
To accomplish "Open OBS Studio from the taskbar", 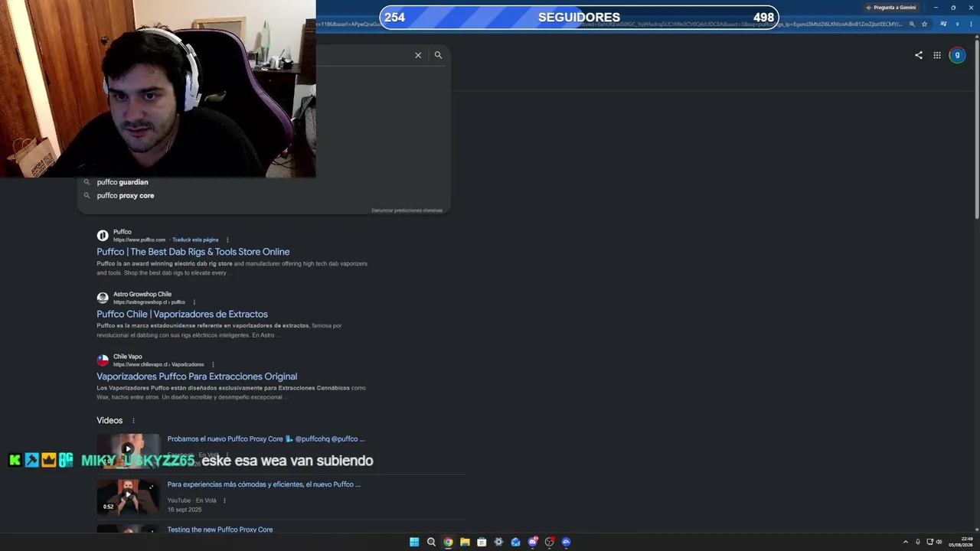I will (x=549, y=542).
